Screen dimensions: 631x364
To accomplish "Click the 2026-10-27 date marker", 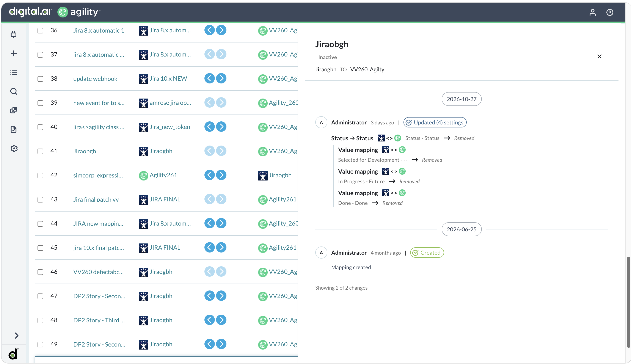I will (x=461, y=99).
